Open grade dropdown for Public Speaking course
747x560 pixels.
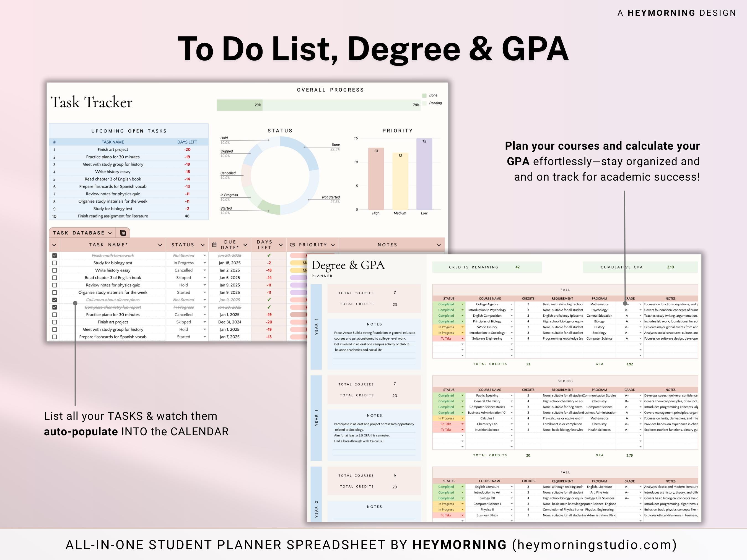click(640, 395)
